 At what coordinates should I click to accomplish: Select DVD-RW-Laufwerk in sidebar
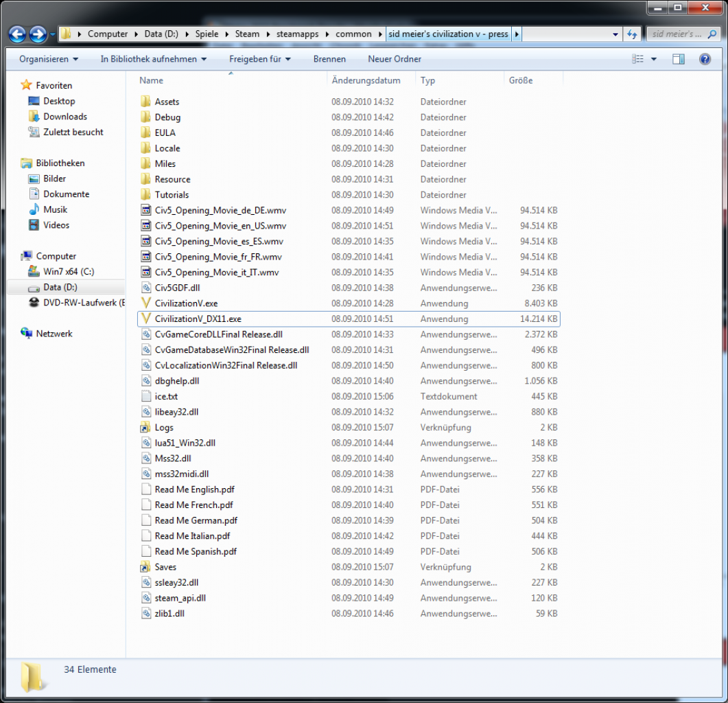[x=84, y=303]
